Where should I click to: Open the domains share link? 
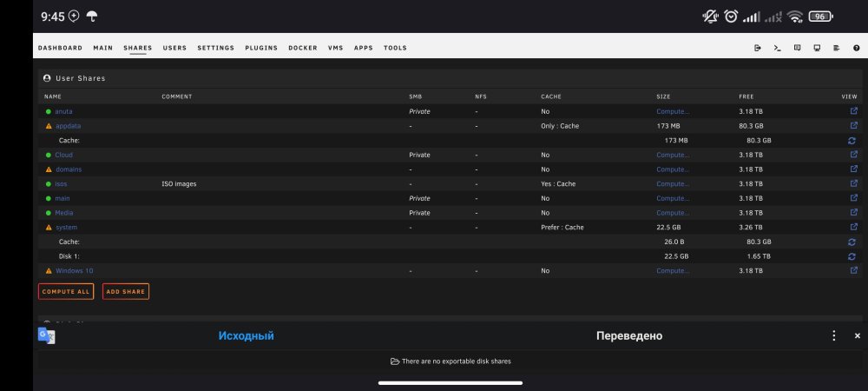tap(69, 169)
